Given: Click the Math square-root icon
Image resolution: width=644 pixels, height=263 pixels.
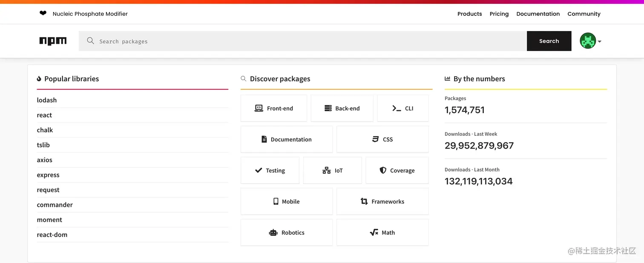Looking at the screenshot, I should [x=374, y=232].
